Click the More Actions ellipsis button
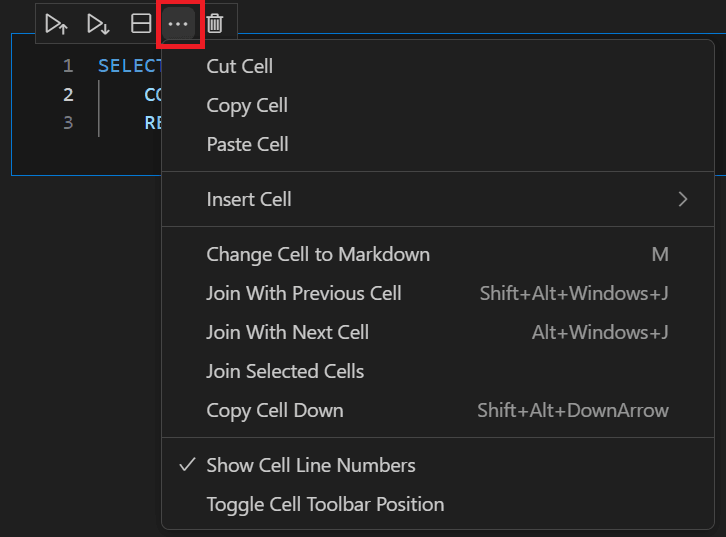This screenshot has width=726, height=537. [180, 23]
